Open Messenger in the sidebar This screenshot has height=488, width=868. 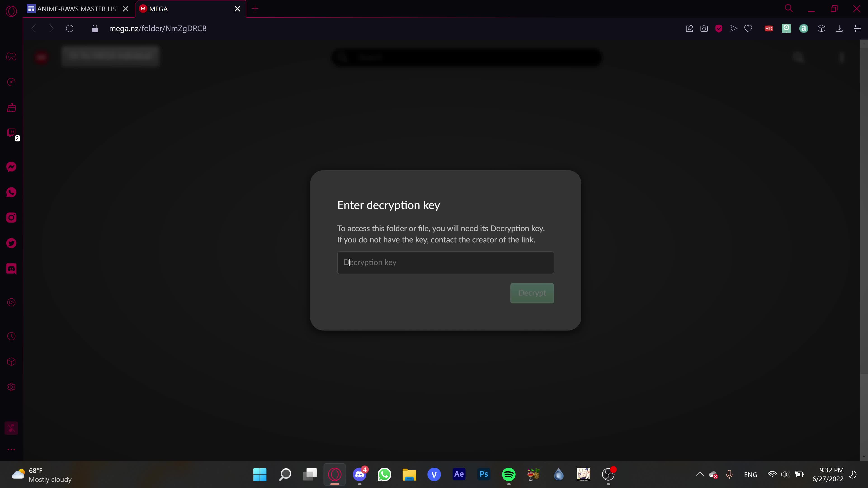point(11,167)
